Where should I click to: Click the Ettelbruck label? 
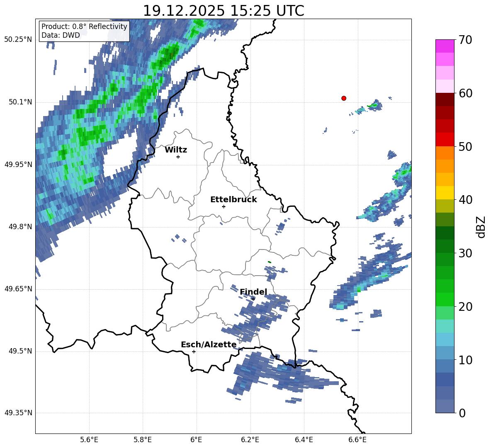[x=233, y=200]
